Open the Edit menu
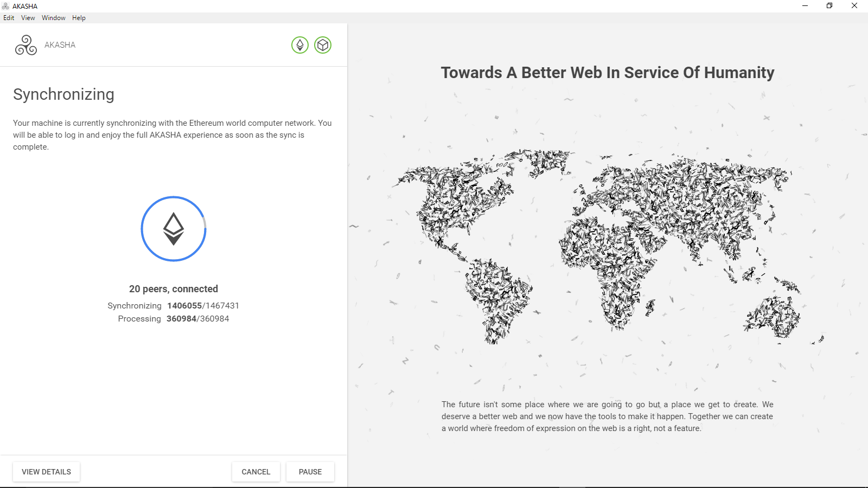The width and height of the screenshot is (868, 488). [9, 18]
